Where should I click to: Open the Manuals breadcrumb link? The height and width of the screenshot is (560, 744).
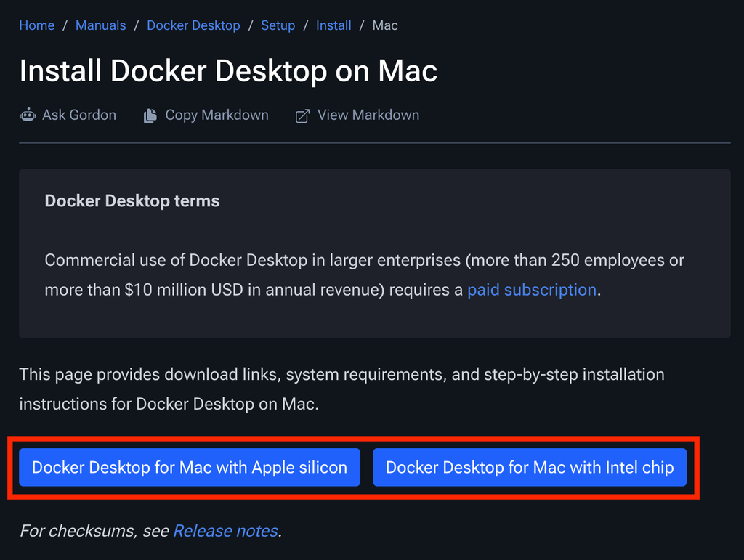[x=100, y=25]
